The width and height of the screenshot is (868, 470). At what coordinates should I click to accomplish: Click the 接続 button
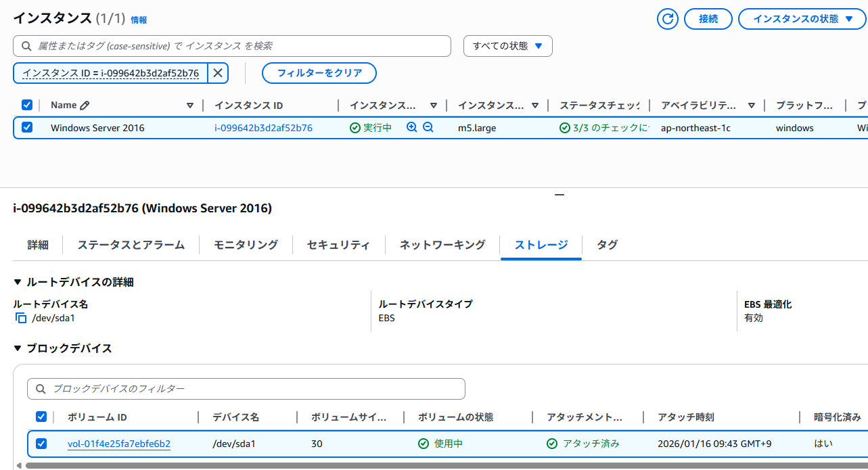point(708,19)
